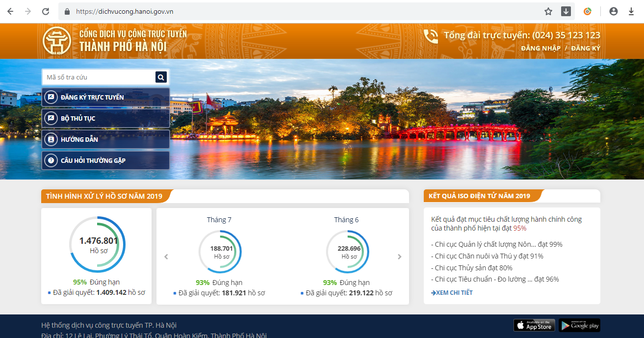
Task: Click the ĐĂNG NHẬP login link
Action: (x=541, y=48)
